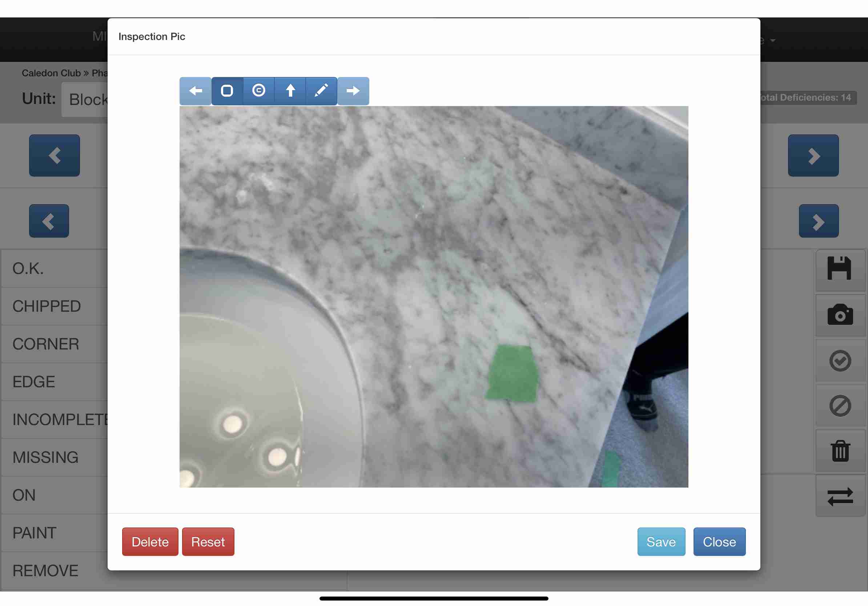Close the Inspection Pic dialog

tap(719, 542)
